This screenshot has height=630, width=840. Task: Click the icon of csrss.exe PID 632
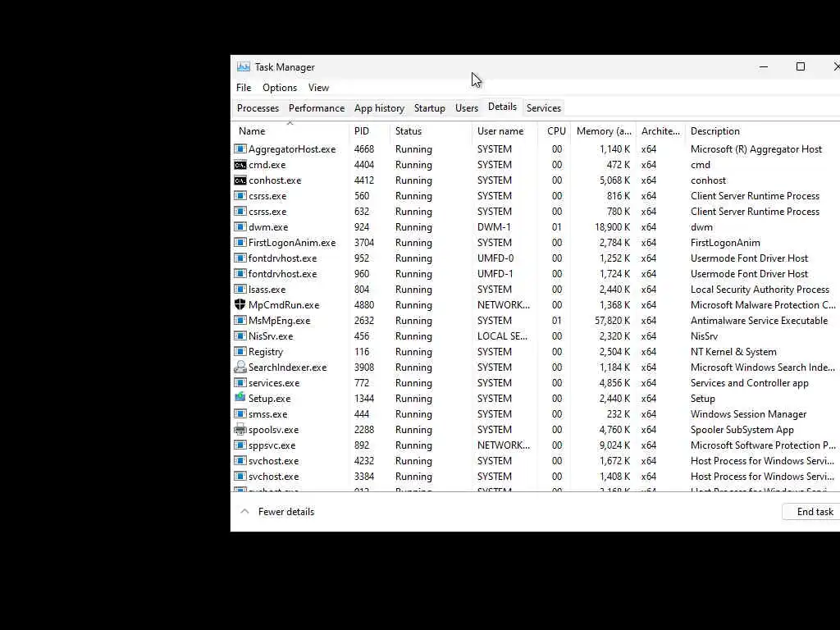point(240,211)
